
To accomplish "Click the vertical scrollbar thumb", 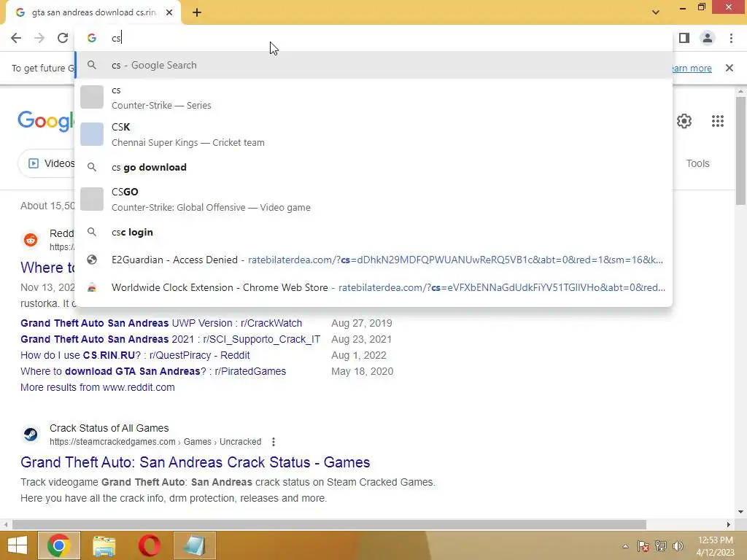I will tap(740, 150).
